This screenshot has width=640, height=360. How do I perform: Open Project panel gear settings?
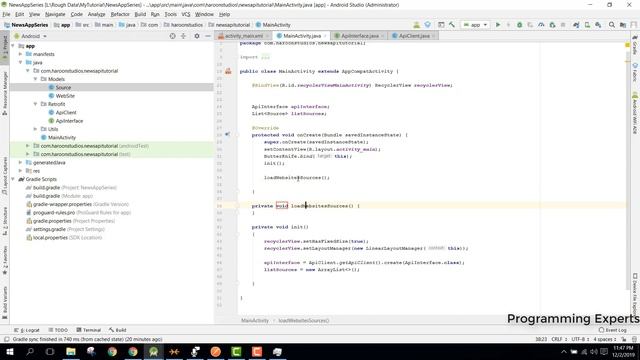[197, 36]
